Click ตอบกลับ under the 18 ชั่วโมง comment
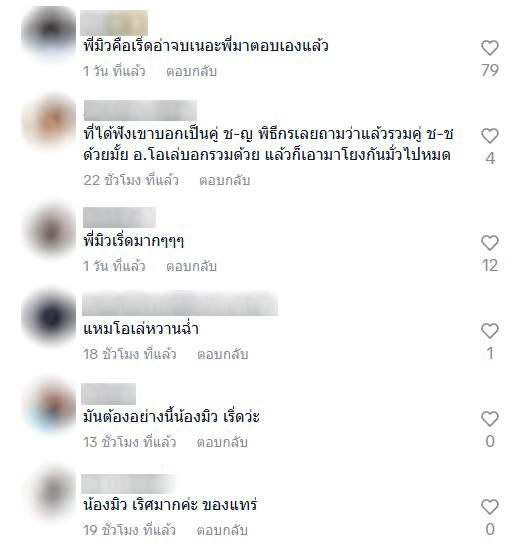Viewport: 529px width, 553px height. pyautogui.click(x=222, y=354)
